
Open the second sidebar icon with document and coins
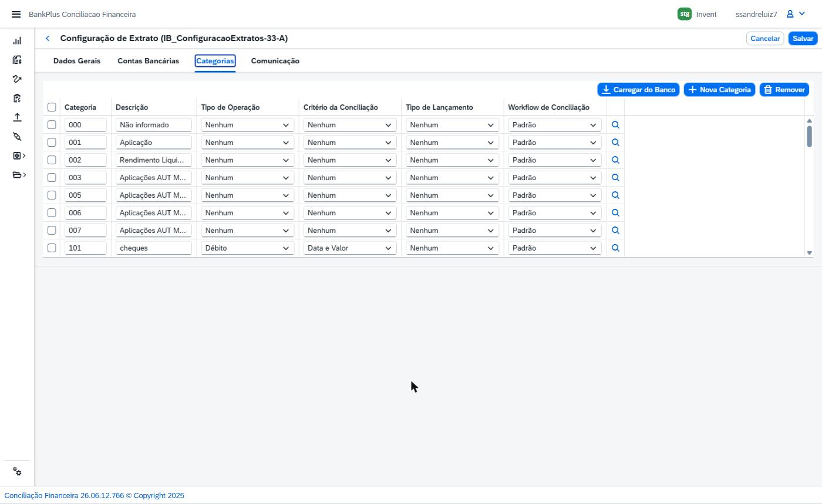point(17,60)
